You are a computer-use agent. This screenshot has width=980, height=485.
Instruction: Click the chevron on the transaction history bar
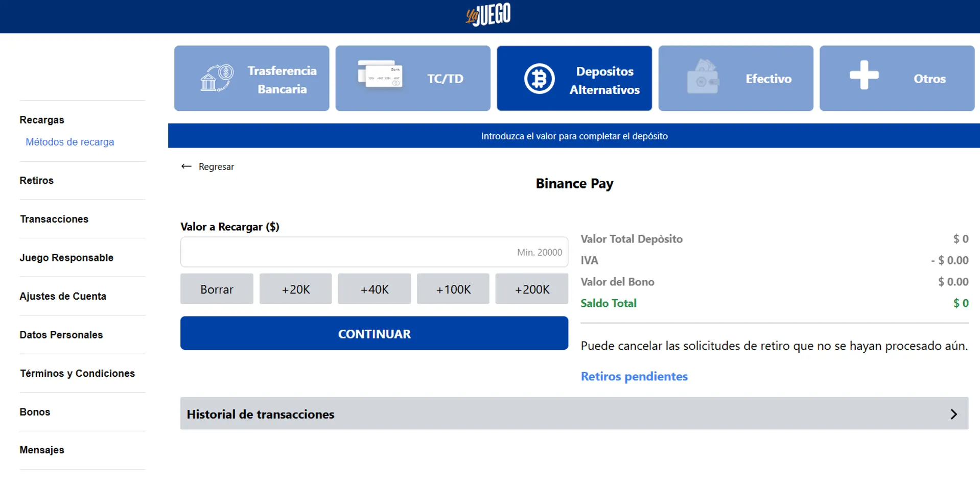pyautogui.click(x=952, y=414)
